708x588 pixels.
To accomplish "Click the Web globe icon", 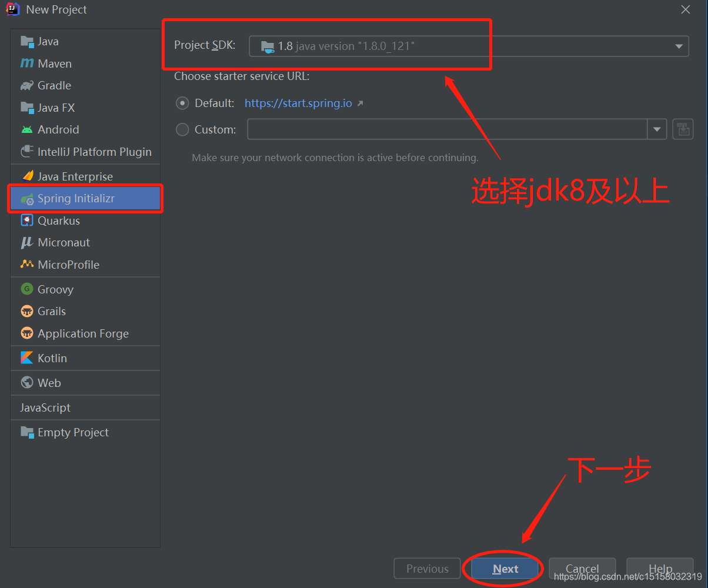I will coord(27,383).
